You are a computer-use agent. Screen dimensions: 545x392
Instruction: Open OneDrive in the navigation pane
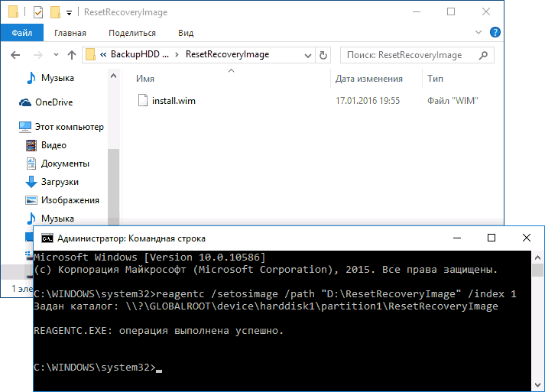coord(54,102)
